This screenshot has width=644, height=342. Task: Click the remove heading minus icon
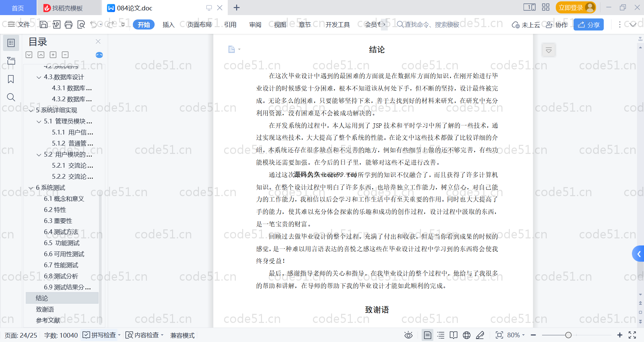pyautogui.click(x=65, y=55)
